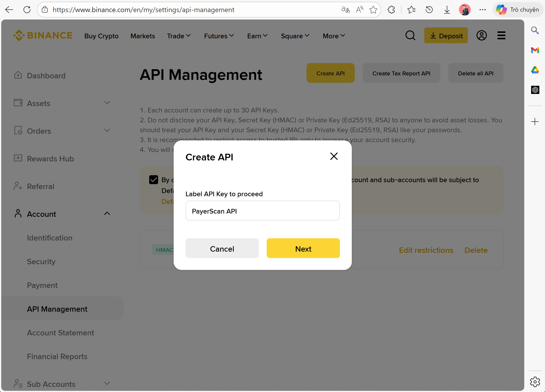
Task: Open the Markets navigation item
Action: coord(142,36)
